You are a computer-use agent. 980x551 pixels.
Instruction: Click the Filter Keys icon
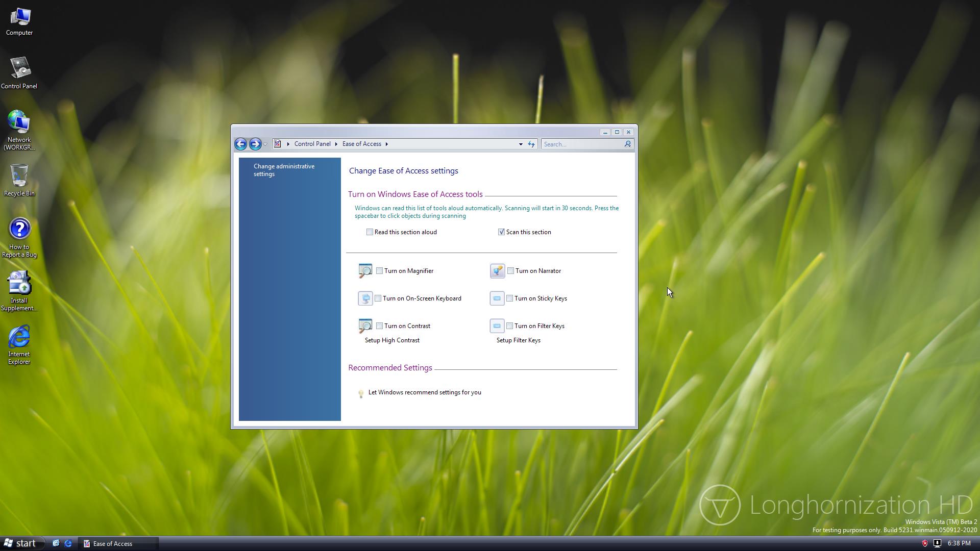pos(497,326)
